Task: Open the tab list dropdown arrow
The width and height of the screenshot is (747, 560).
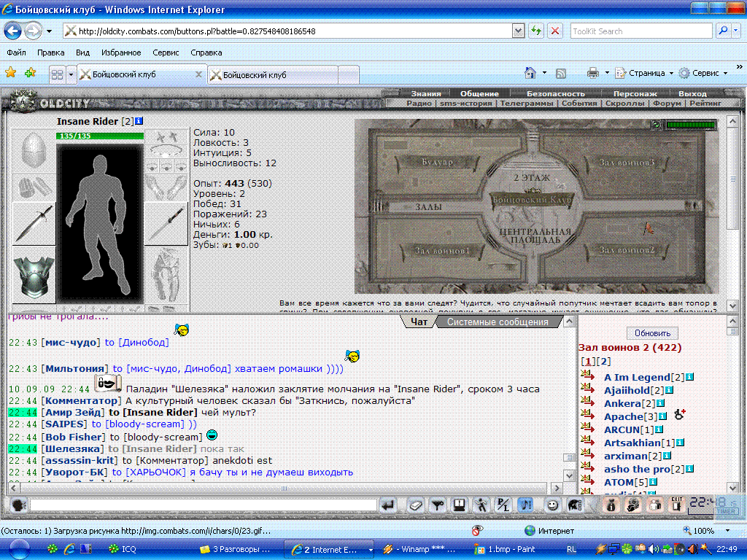Action: (x=71, y=74)
